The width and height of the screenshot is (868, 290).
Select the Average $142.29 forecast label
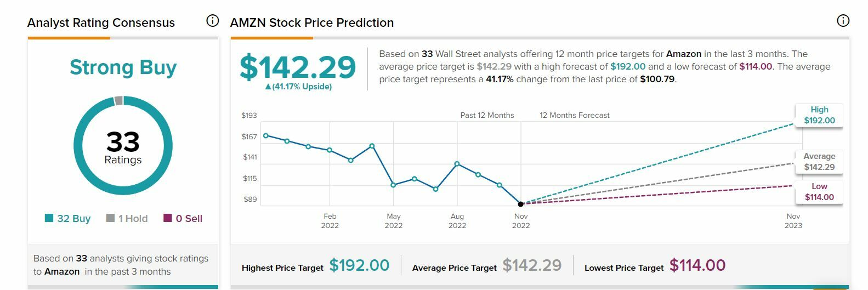pos(819,162)
